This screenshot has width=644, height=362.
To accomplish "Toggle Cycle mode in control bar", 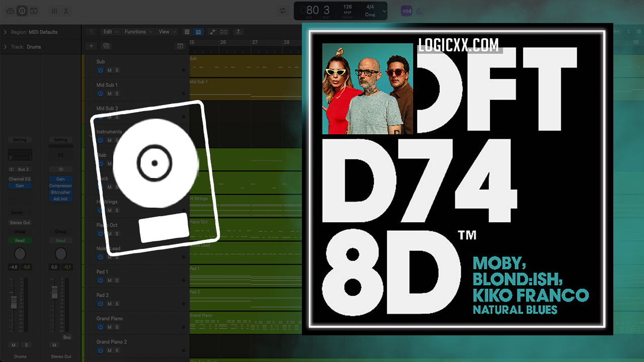I will pos(283,11).
